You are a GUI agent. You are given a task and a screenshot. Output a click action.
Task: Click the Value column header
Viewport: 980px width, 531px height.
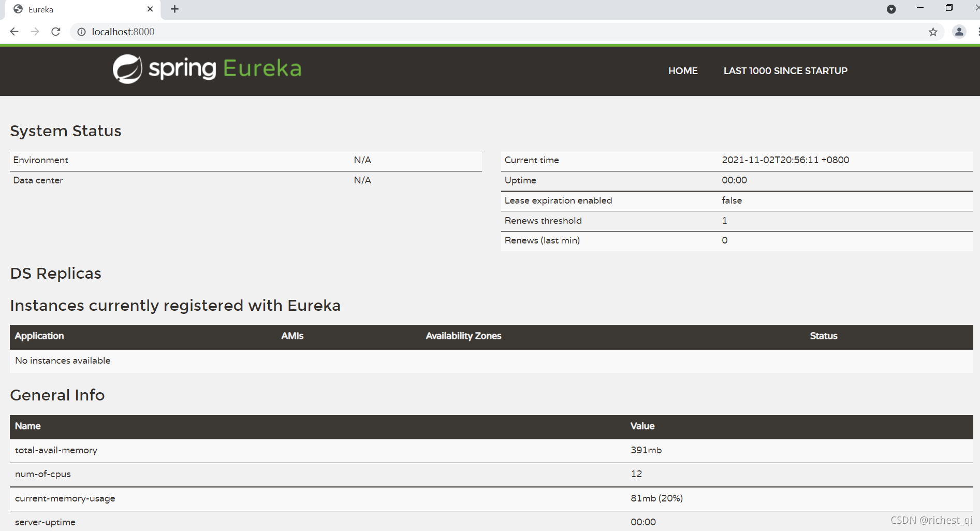642,426
